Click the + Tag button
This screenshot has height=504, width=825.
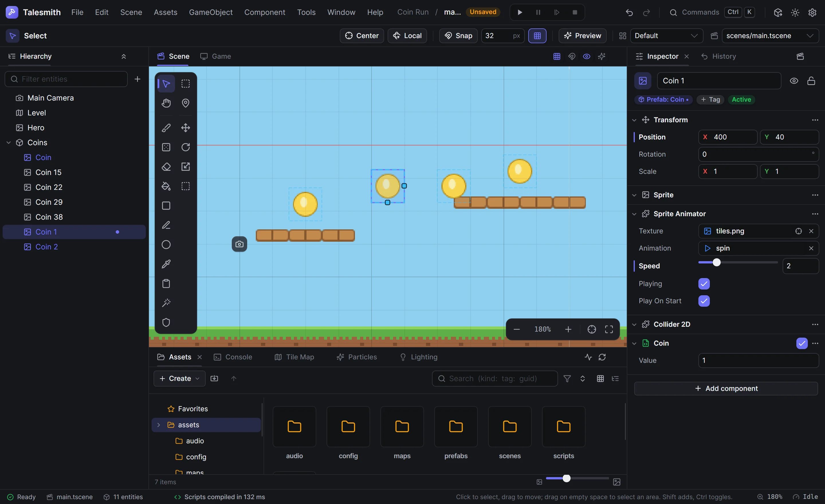(710, 100)
